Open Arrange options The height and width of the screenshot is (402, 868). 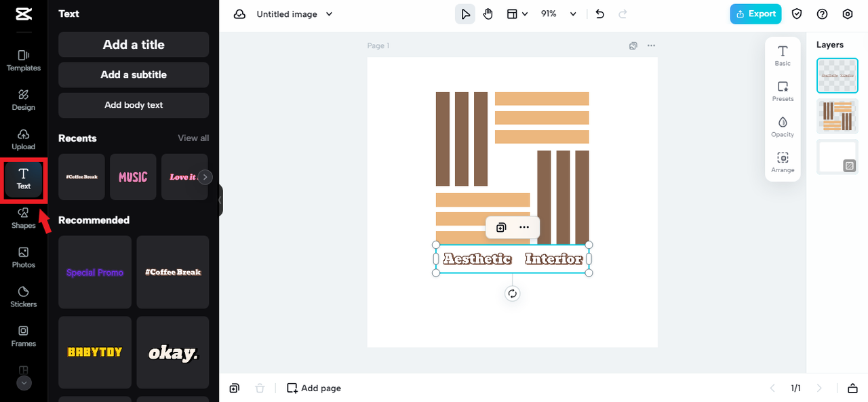click(783, 163)
